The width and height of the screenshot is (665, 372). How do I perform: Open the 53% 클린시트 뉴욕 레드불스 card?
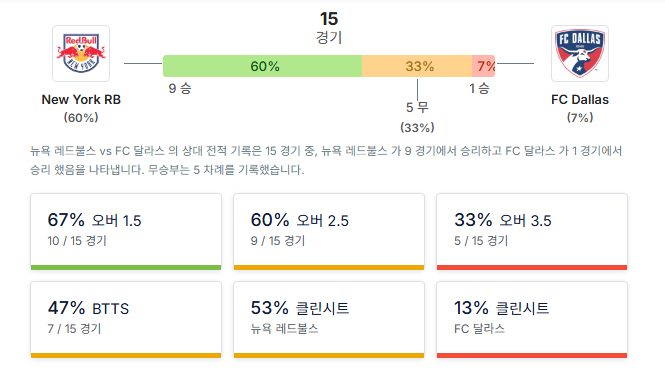pyautogui.click(x=329, y=320)
